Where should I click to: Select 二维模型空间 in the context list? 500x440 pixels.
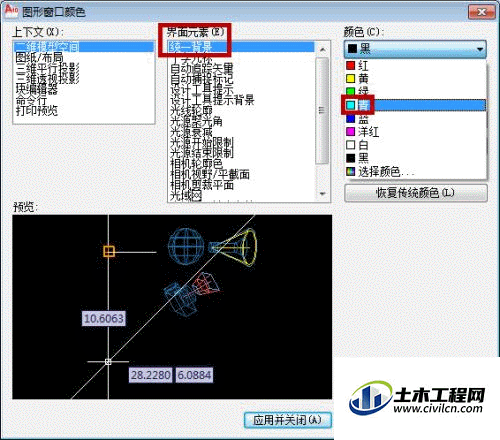coord(84,46)
